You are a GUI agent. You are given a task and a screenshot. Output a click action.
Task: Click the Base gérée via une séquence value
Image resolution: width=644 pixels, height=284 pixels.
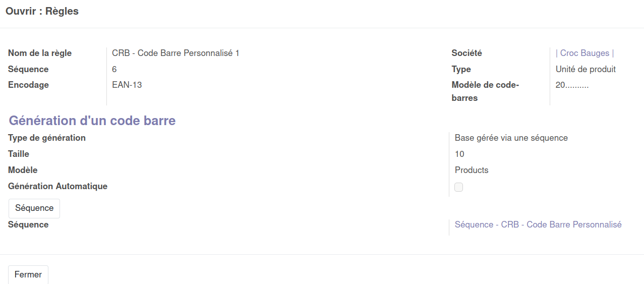click(x=511, y=138)
